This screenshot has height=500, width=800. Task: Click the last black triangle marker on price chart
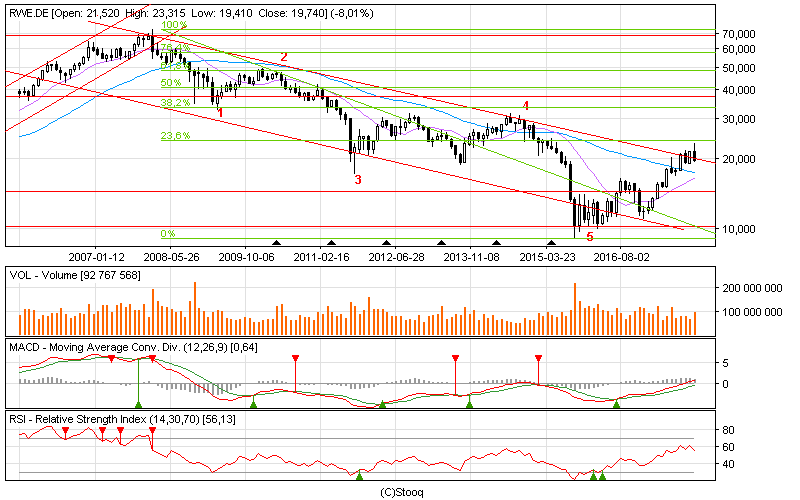[x=551, y=242]
